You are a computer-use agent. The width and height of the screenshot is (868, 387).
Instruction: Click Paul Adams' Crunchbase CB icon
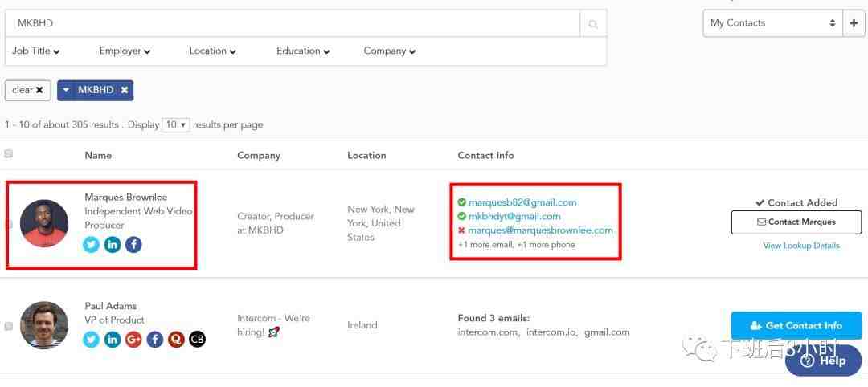click(197, 340)
